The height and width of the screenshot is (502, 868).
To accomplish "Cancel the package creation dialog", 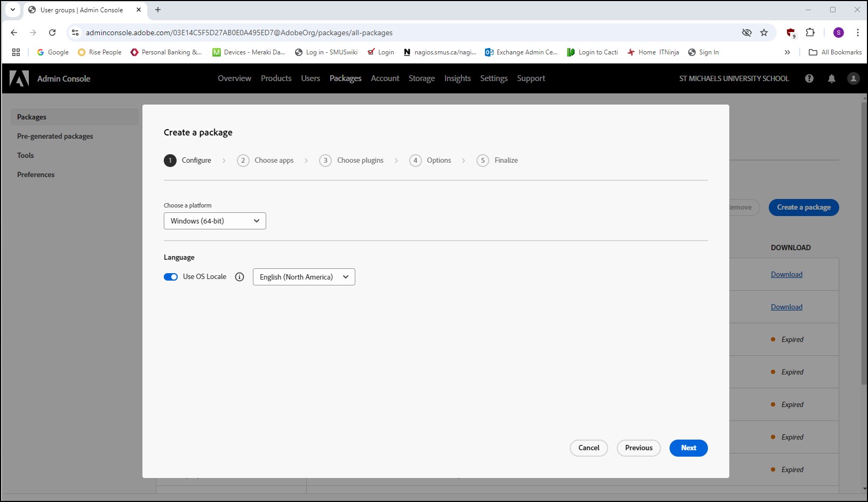I will (589, 448).
